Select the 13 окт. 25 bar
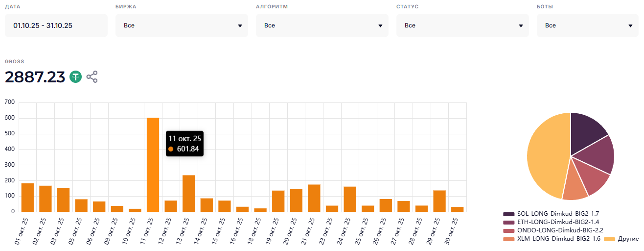 coord(189,194)
